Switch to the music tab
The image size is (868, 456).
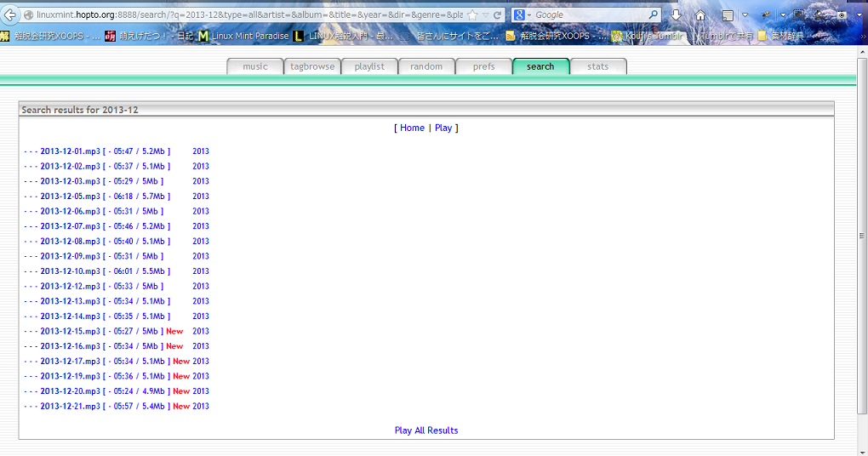tap(254, 66)
